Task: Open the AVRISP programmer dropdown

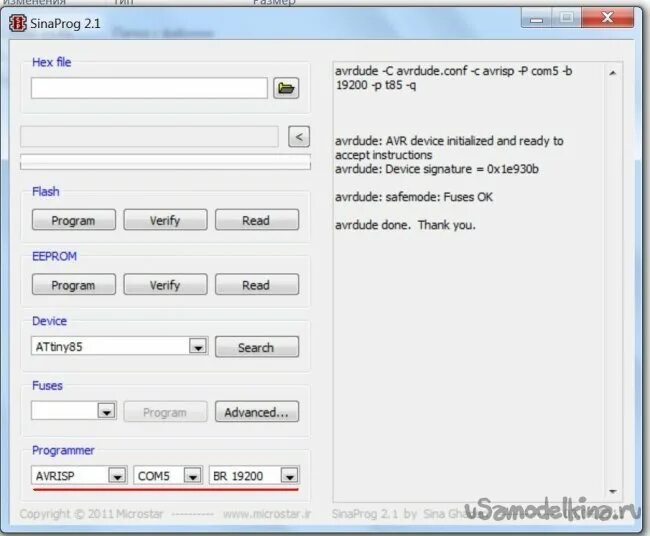Action: (117, 475)
